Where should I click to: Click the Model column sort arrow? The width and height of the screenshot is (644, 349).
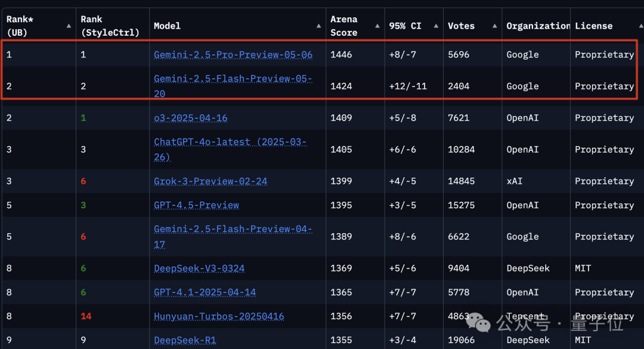(x=318, y=26)
